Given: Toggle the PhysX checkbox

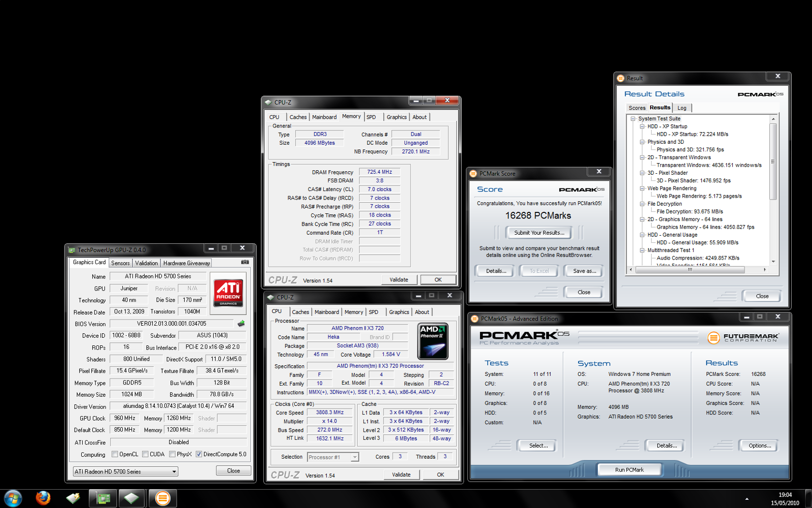Looking at the screenshot, I should tap(172, 454).
